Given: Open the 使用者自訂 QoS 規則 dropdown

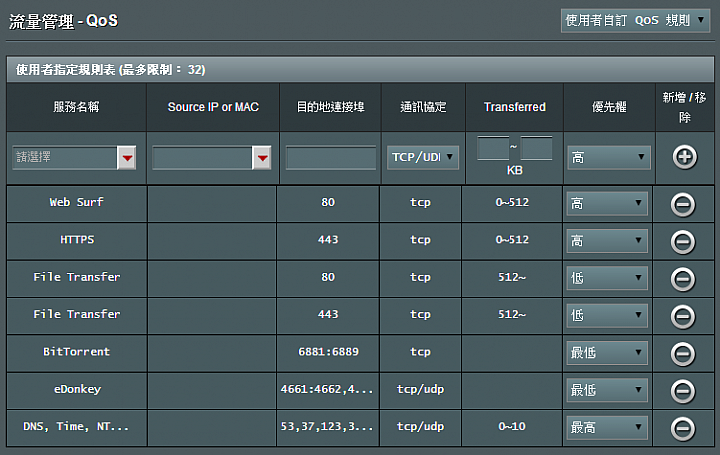Looking at the screenshot, I should [x=636, y=21].
